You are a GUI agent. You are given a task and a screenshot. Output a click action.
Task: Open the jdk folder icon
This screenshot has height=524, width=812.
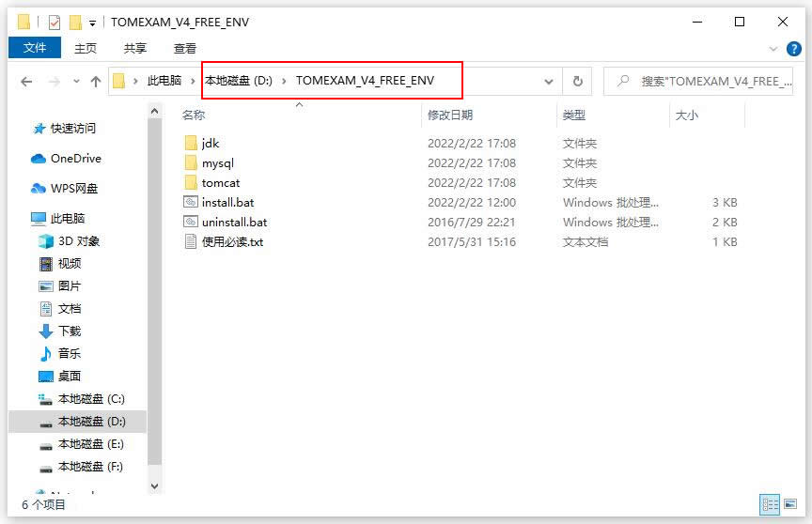pos(191,144)
